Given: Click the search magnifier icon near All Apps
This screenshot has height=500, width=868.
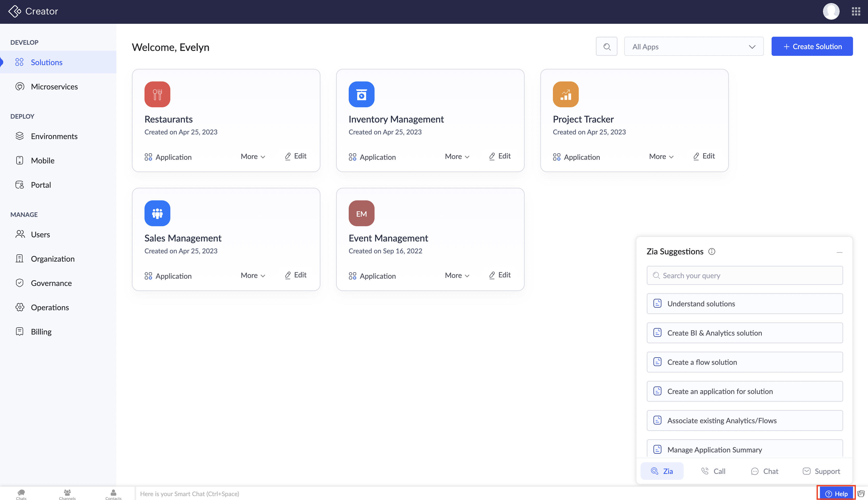Looking at the screenshot, I should pos(606,46).
